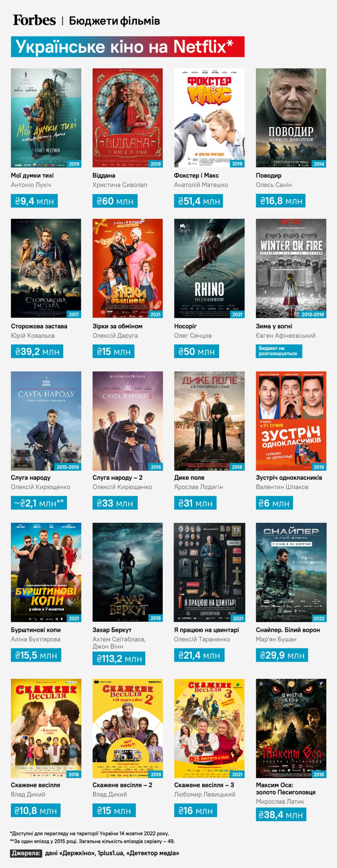Click the Українське кіно на Netflix banner
This screenshot has height=868, width=337.
coord(128,47)
